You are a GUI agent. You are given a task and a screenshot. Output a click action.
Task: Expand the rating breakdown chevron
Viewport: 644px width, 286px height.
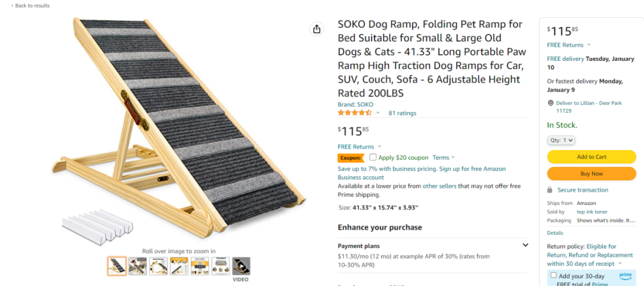(378, 113)
